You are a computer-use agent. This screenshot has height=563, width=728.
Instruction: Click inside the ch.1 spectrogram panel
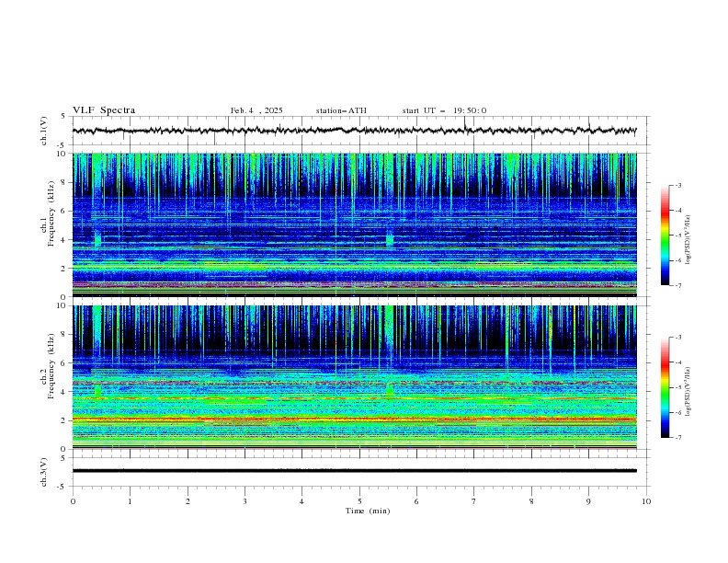coord(355,224)
